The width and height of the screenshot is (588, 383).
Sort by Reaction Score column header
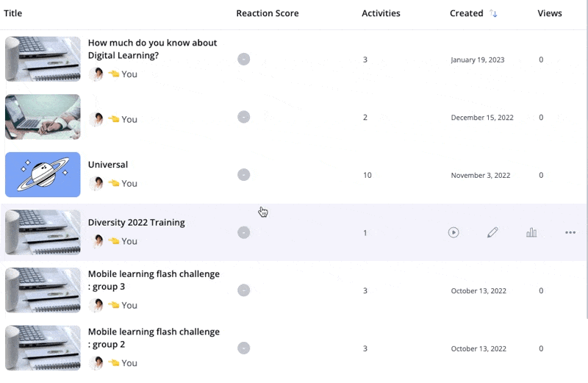(268, 13)
